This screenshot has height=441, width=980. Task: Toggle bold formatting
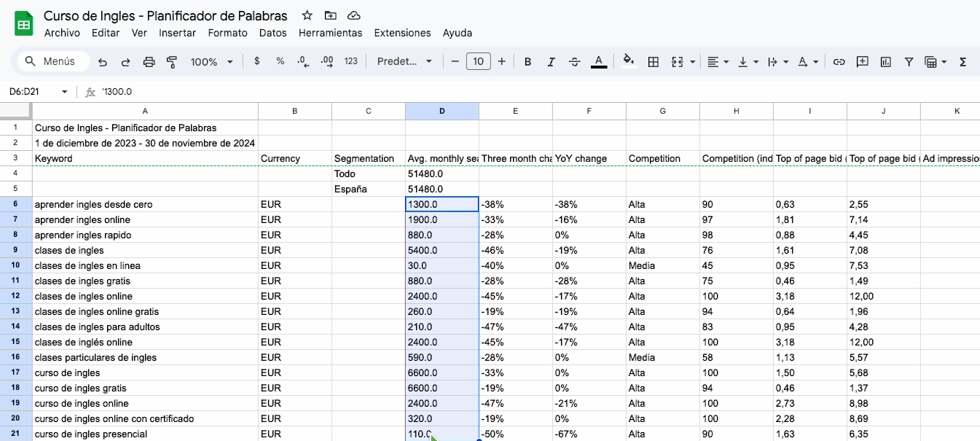click(528, 62)
